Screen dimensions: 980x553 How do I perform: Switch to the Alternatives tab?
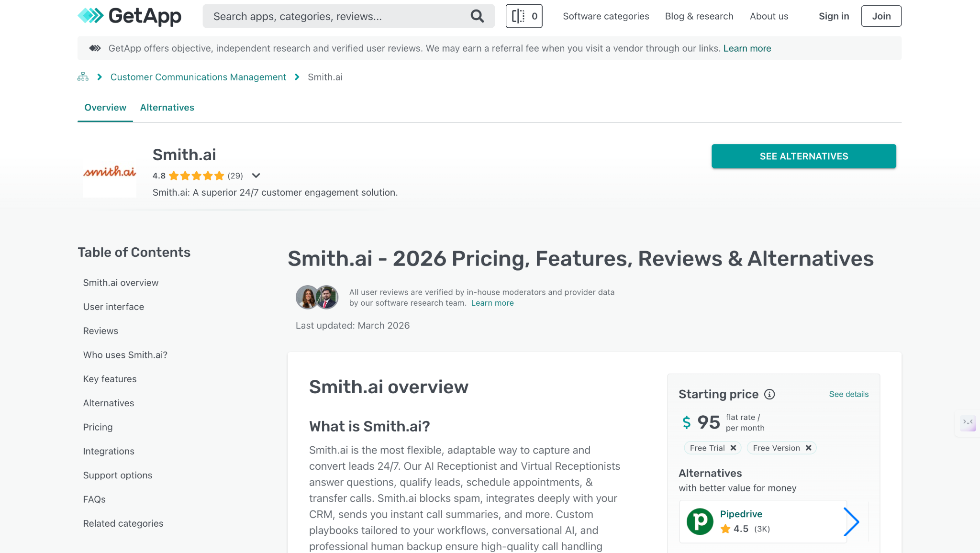(167, 108)
